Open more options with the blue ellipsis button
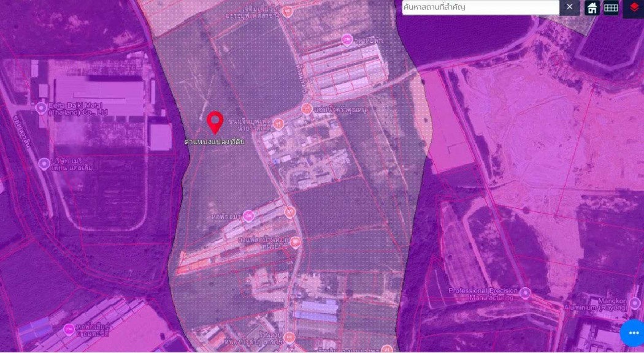 click(632, 332)
